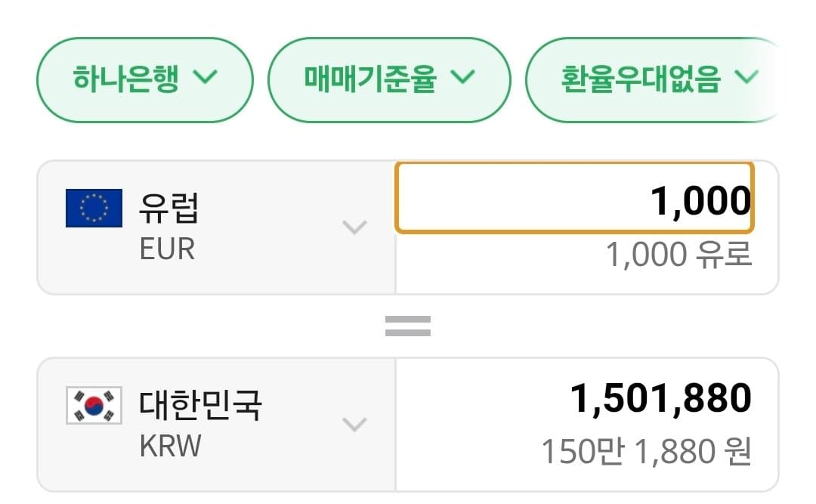Click the equals sign between currencies
Viewport: 816px width, 504px height.
407,326
